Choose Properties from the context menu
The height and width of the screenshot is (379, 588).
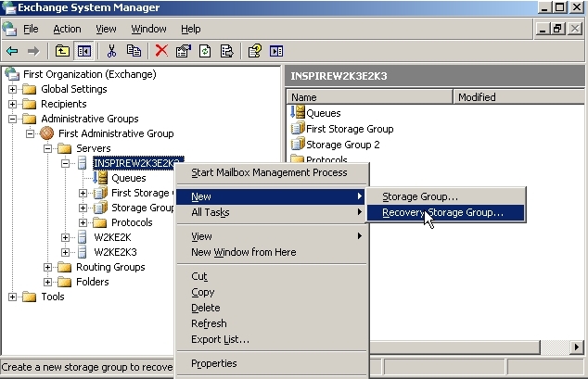tap(273, 363)
